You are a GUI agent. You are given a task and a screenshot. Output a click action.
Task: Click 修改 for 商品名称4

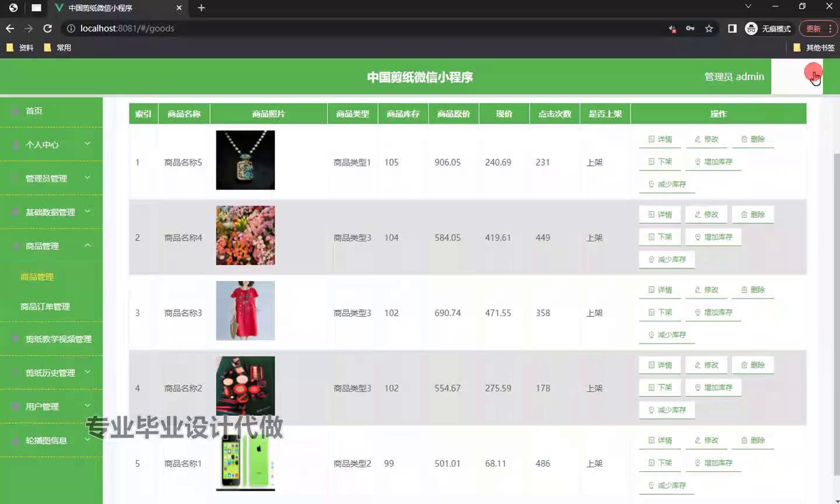[x=706, y=215]
